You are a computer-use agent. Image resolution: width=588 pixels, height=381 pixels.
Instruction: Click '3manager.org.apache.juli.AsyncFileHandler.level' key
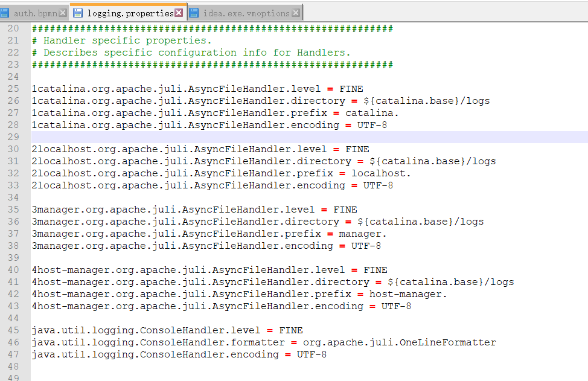[x=173, y=210]
